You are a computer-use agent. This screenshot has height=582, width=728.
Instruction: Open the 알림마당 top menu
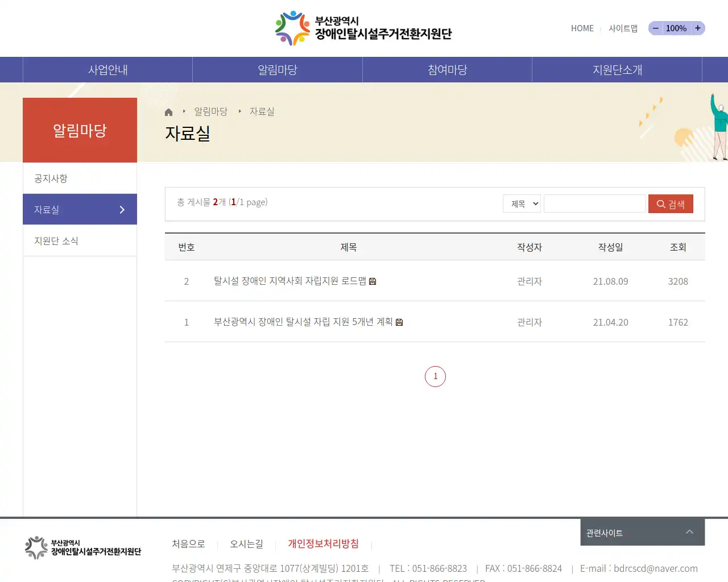(x=278, y=70)
